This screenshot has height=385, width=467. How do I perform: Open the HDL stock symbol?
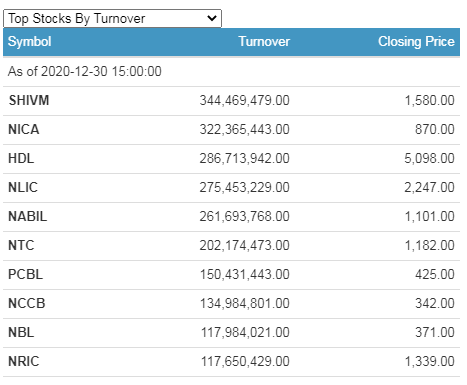(21, 158)
